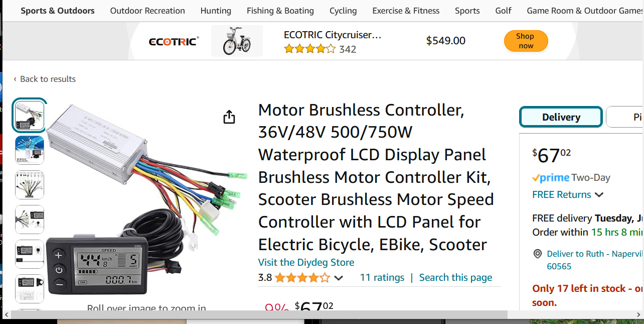
Task: Click the back chevron beside Back to results
Action: (x=15, y=79)
